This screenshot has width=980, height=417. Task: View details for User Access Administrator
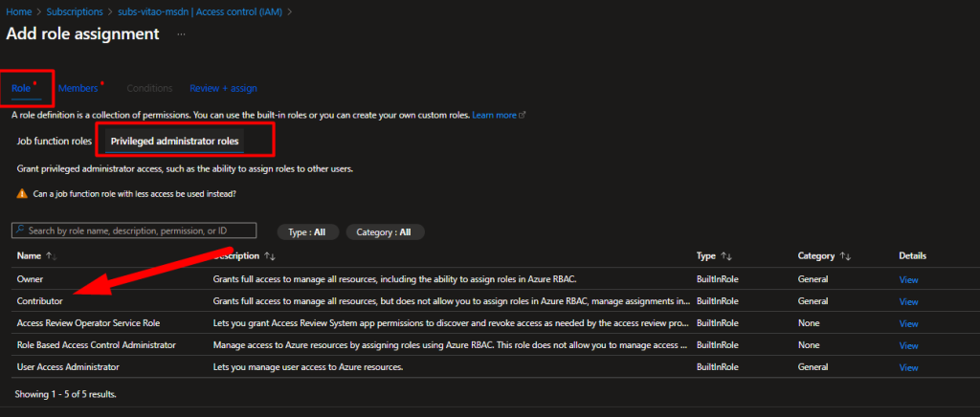(908, 367)
